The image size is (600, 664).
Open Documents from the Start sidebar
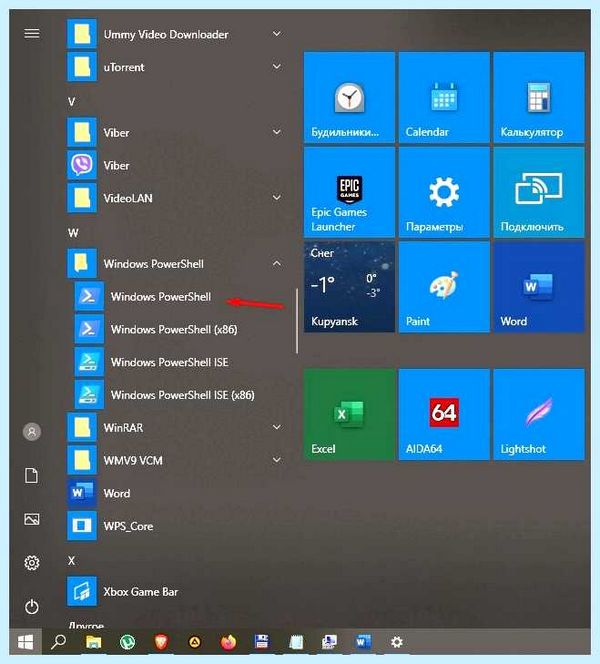pyautogui.click(x=32, y=476)
